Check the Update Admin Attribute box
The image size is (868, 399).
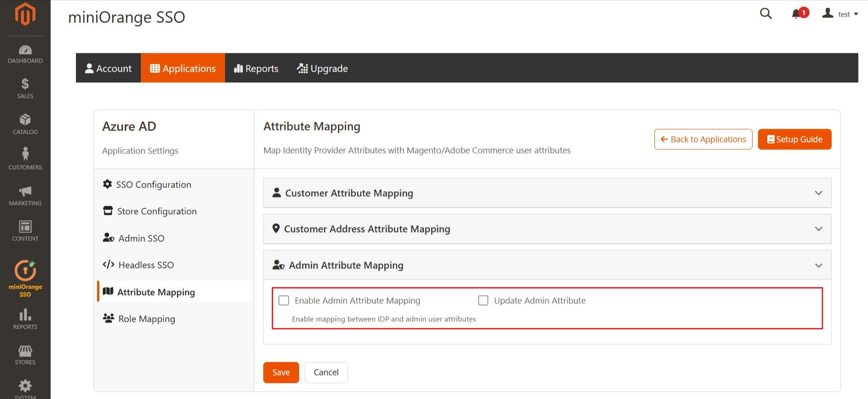coord(483,300)
